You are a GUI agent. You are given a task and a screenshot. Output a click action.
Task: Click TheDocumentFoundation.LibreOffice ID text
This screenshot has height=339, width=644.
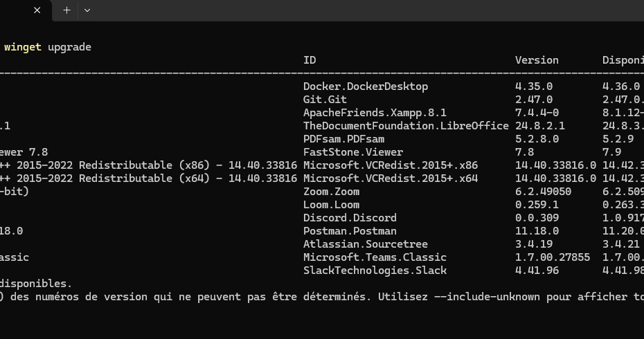click(406, 126)
